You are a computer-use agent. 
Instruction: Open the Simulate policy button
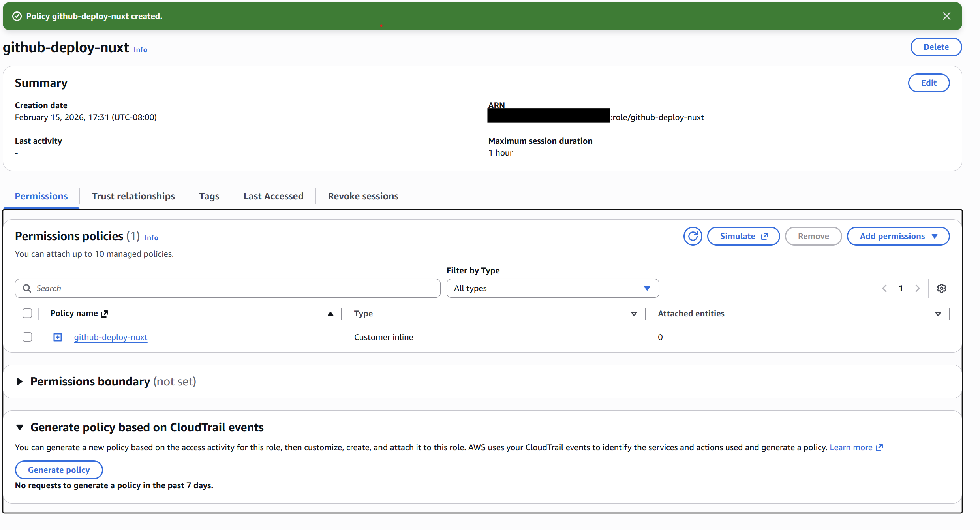tap(743, 236)
